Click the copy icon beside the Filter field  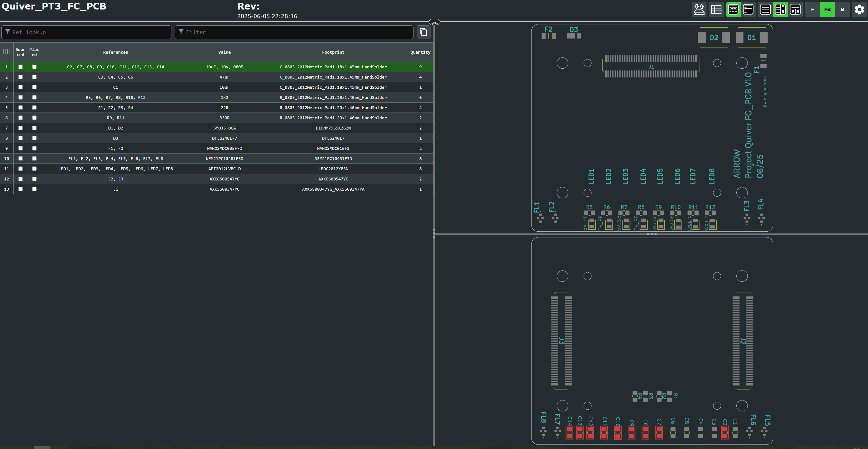coord(423,32)
